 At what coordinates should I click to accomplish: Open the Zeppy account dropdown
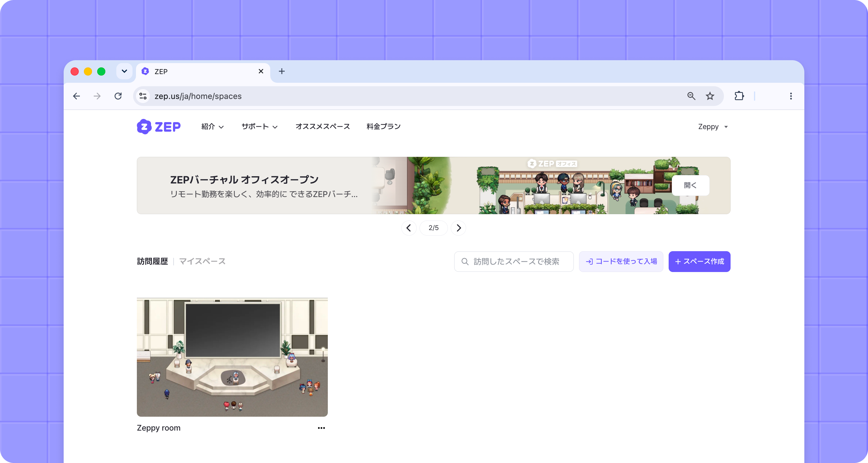coord(713,127)
